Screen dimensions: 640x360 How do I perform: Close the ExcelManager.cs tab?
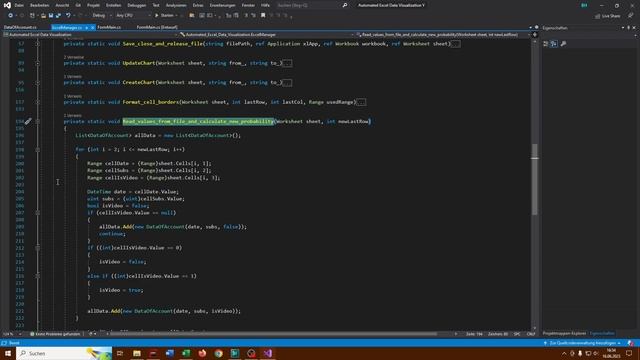(93, 27)
